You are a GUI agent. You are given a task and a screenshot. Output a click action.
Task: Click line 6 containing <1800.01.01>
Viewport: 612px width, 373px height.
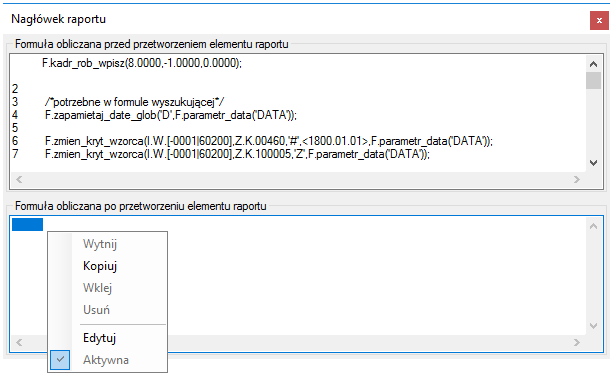[x=269, y=141]
